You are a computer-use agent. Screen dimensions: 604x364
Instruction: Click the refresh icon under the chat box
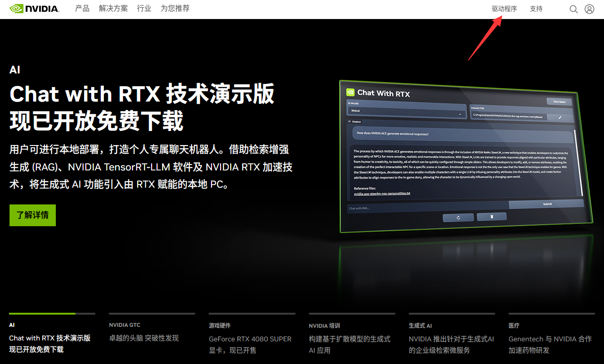pyautogui.click(x=458, y=218)
